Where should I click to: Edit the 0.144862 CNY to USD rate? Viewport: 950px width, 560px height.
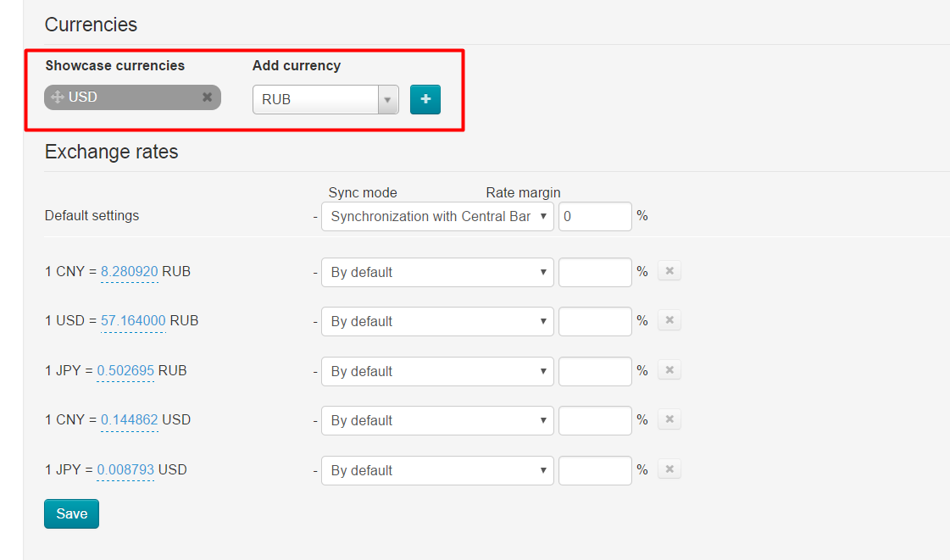pos(129,420)
